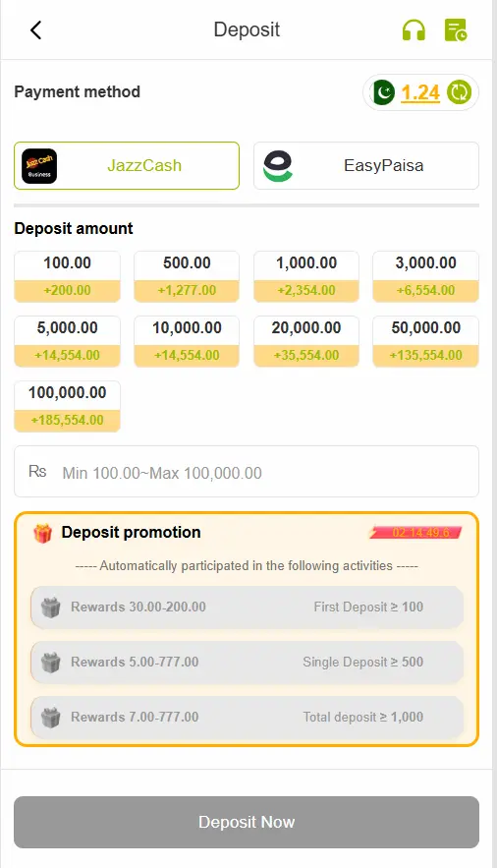
Task: Choose the 500.00 deposit amount
Action: pos(187,276)
